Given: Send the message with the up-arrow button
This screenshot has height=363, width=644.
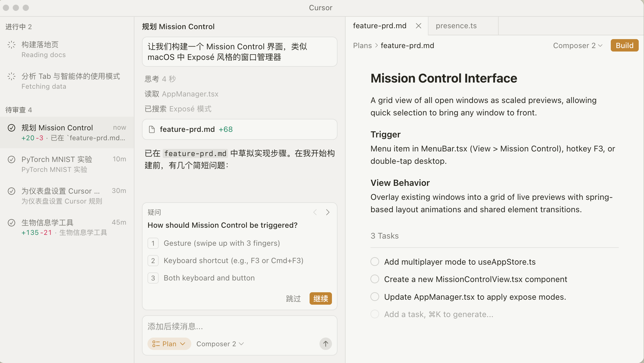Looking at the screenshot, I should (326, 344).
